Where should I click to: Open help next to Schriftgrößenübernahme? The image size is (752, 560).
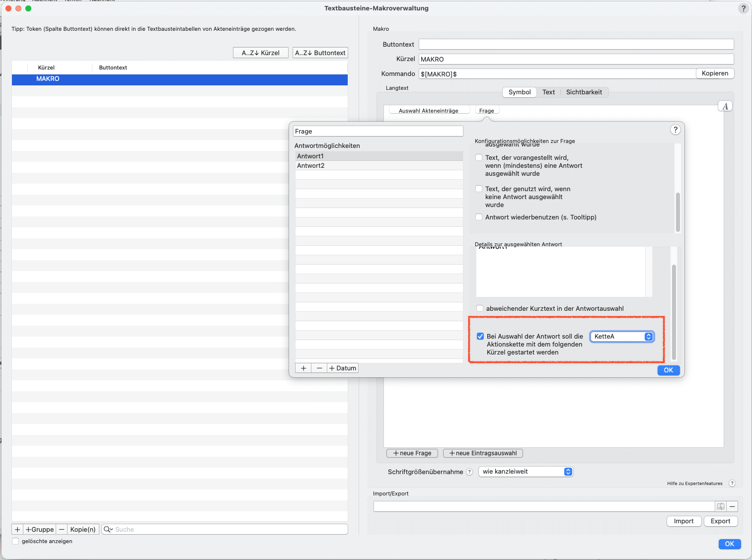click(469, 472)
